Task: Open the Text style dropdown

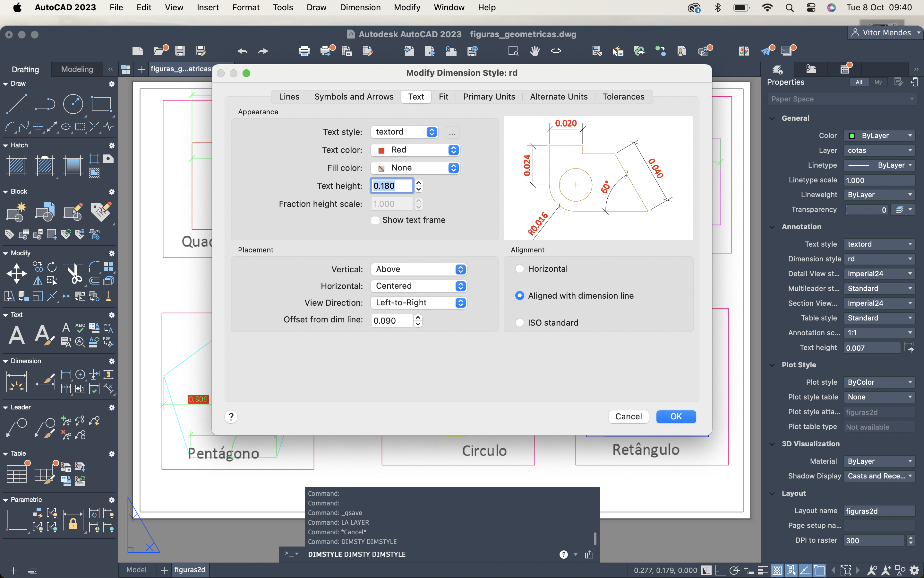Action: [x=404, y=132]
